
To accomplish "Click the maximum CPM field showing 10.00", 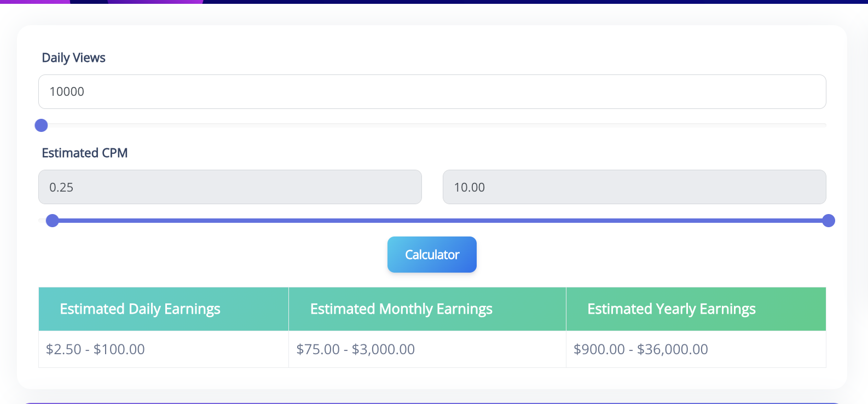I will [x=634, y=187].
